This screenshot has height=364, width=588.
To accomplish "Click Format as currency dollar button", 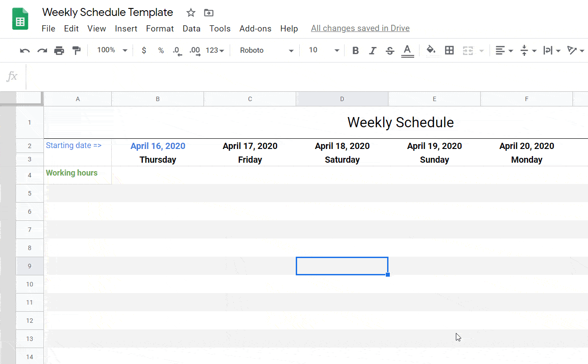I will [144, 51].
